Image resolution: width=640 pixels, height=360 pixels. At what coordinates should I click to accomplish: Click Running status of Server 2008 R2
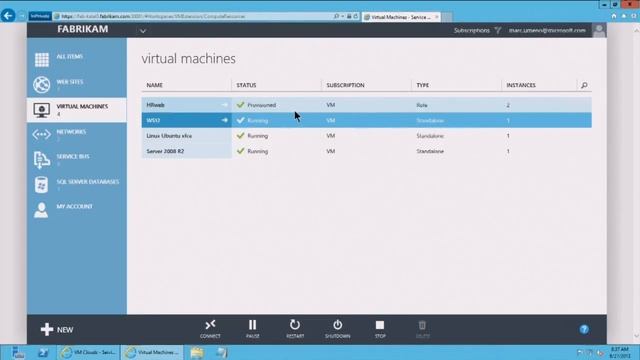tap(258, 151)
